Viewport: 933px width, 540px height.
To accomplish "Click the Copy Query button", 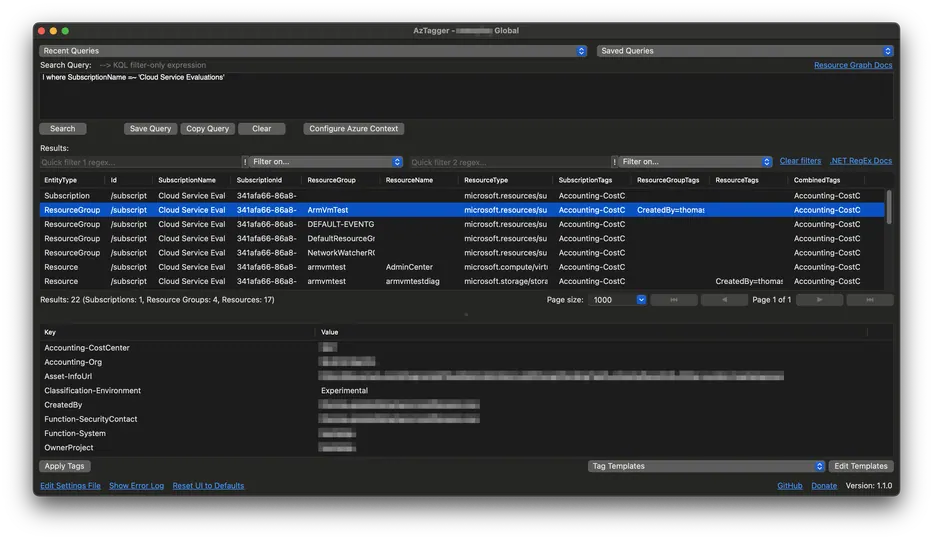I will (207, 128).
